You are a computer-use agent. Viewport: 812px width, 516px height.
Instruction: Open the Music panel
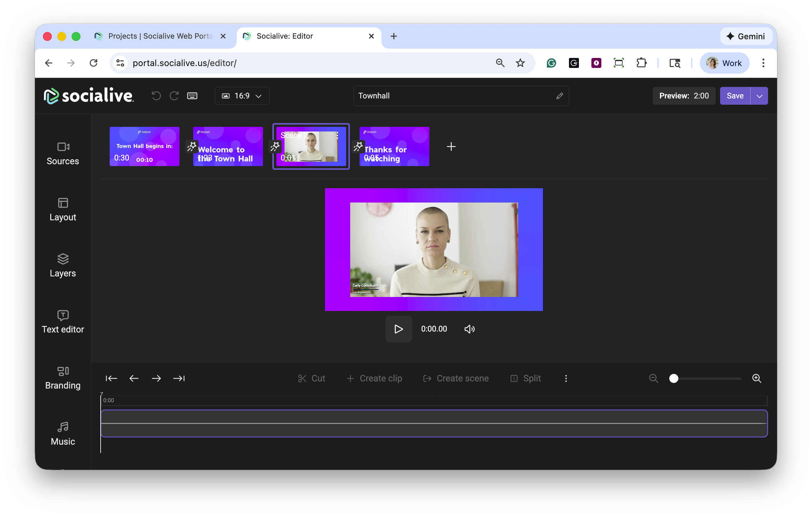63,434
